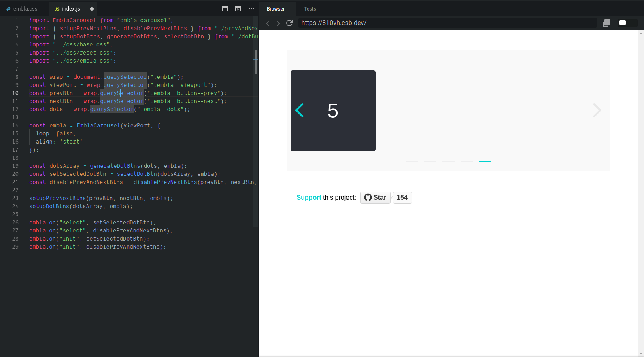Switch to the Browser tab
This screenshot has width=644, height=357.
click(276, 9)
